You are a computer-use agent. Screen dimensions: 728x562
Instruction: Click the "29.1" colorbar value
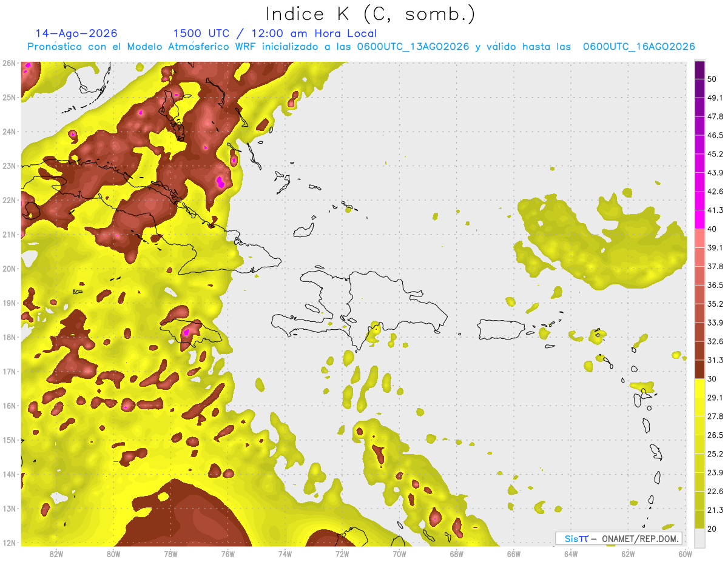715,397
